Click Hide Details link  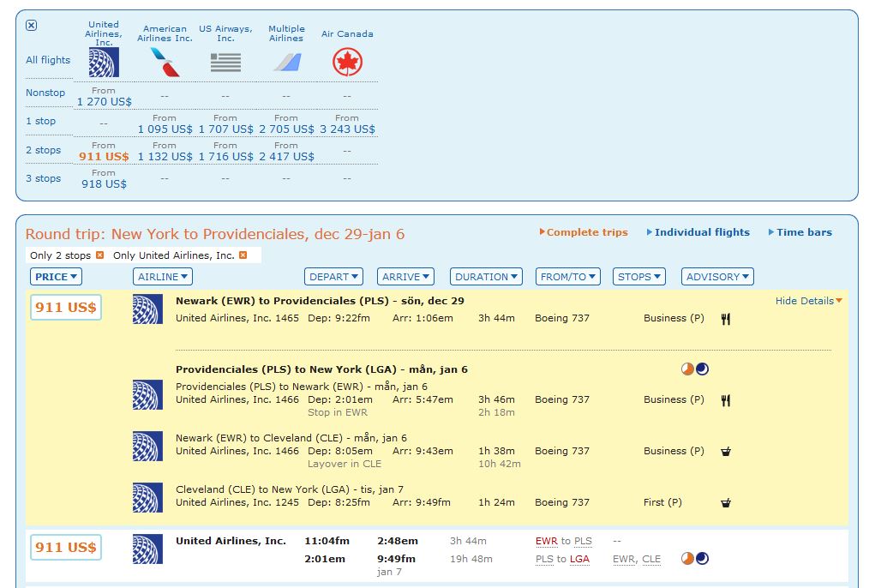pyautogui.click(x=808, y=301)
